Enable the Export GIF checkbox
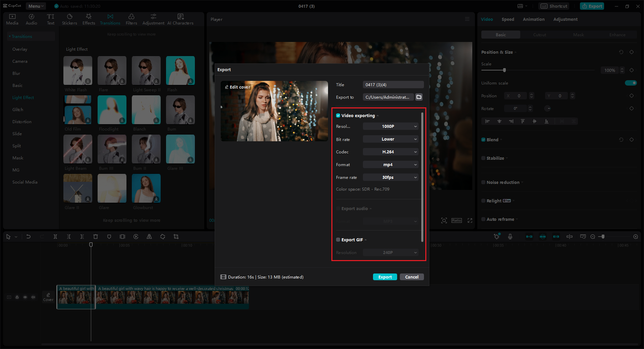 click(338, 240)
